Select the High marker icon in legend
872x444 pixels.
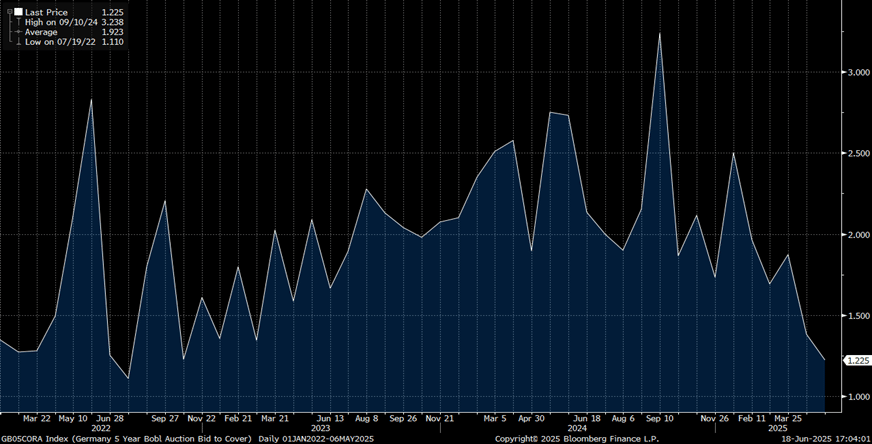click(16, 21)
